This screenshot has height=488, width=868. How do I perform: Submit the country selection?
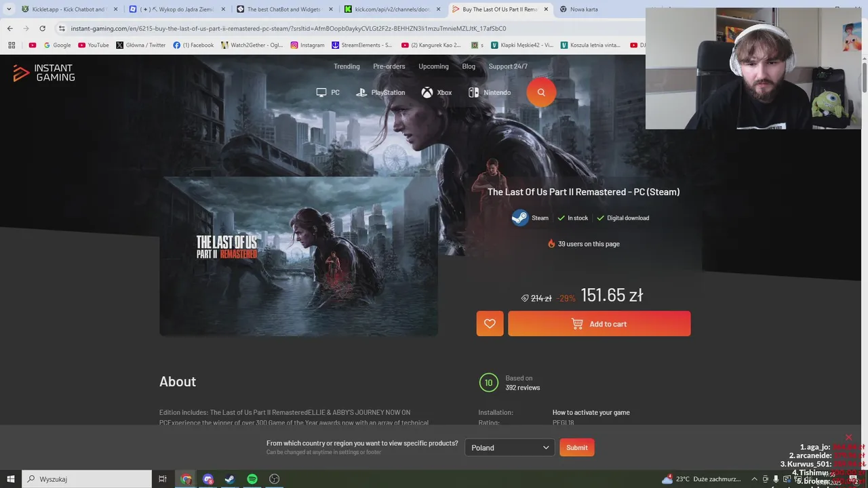pos(577,447)
